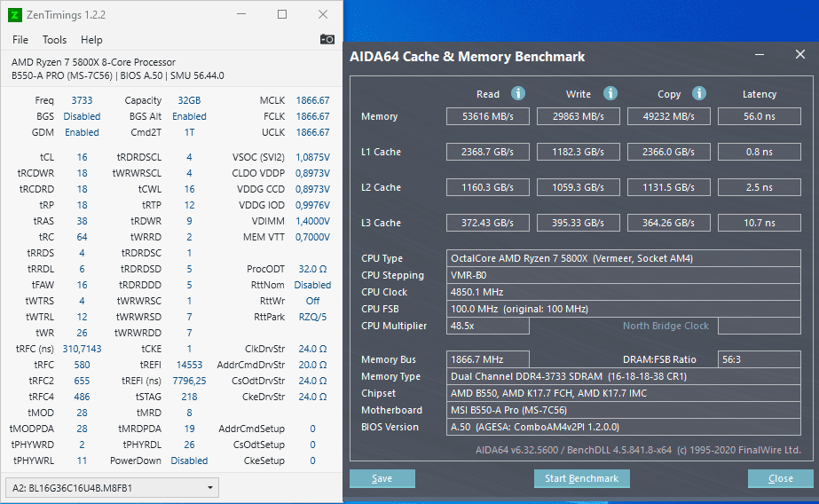Click the MCLK value 1866.67

[313, 100]
